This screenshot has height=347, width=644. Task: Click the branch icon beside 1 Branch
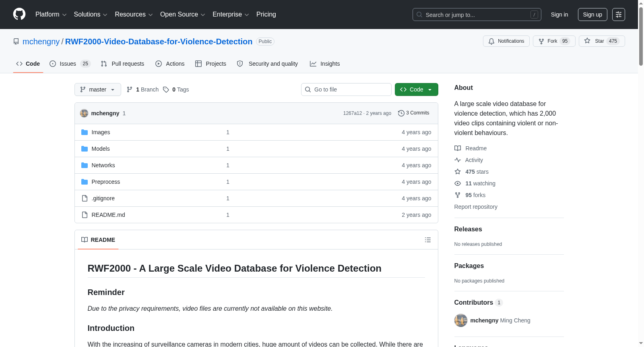pyautogui.click(x=130, y=89)
